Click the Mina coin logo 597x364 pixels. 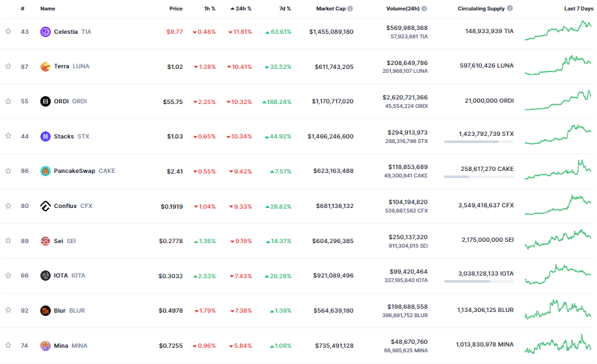coord(46,346)
